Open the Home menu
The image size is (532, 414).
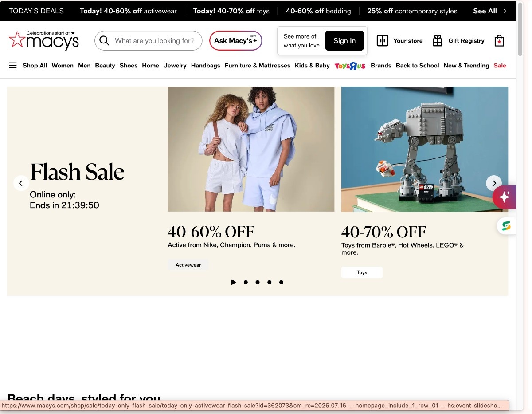point(151,66)
